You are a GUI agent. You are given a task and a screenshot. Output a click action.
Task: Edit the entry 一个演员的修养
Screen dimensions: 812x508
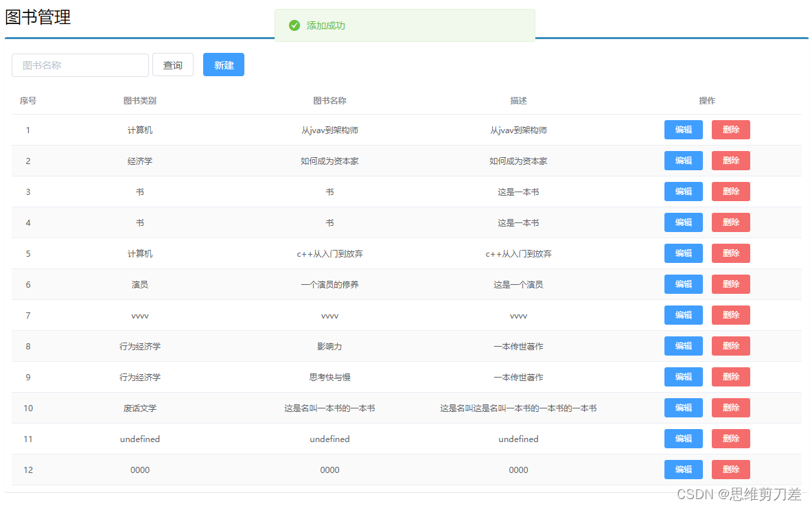click(x=683, y=284)
